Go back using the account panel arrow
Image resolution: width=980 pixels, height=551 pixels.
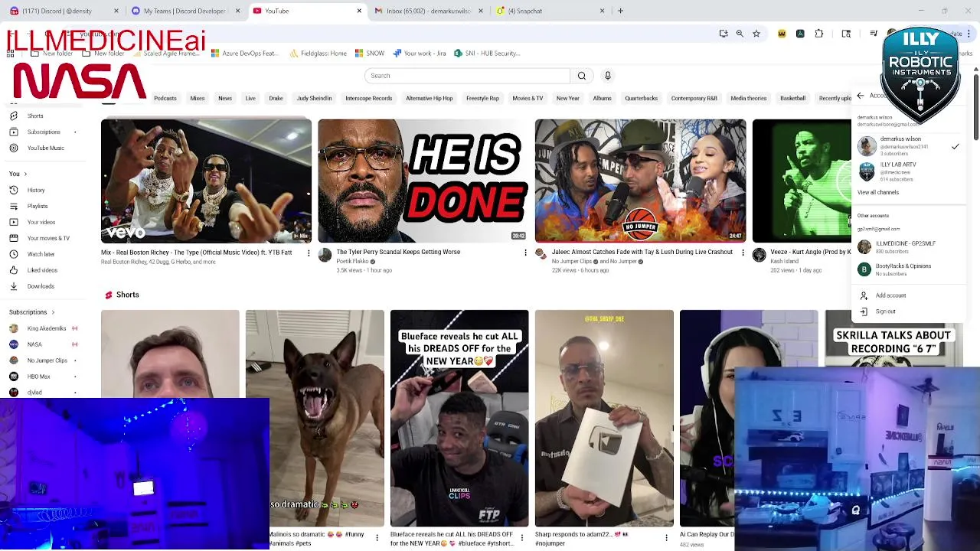coord(861,96)
